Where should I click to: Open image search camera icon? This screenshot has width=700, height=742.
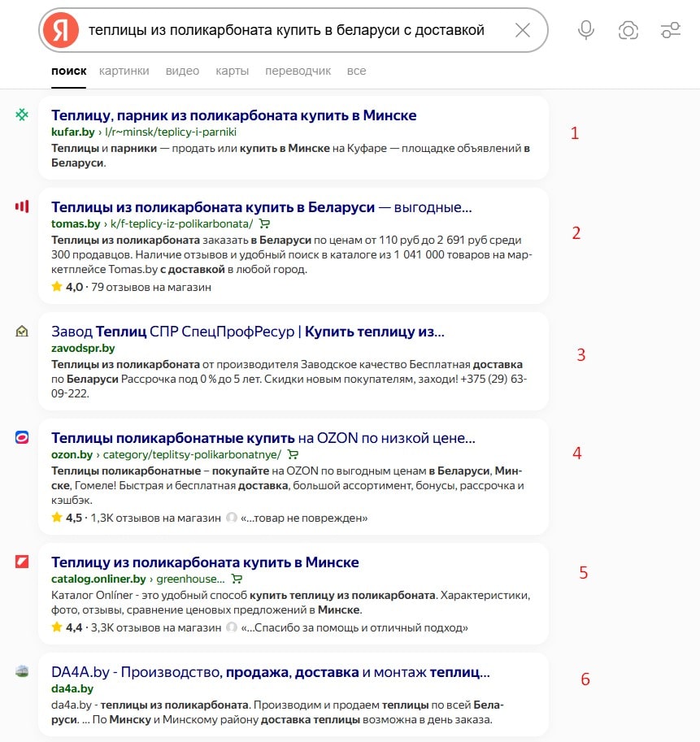[628, 30]
